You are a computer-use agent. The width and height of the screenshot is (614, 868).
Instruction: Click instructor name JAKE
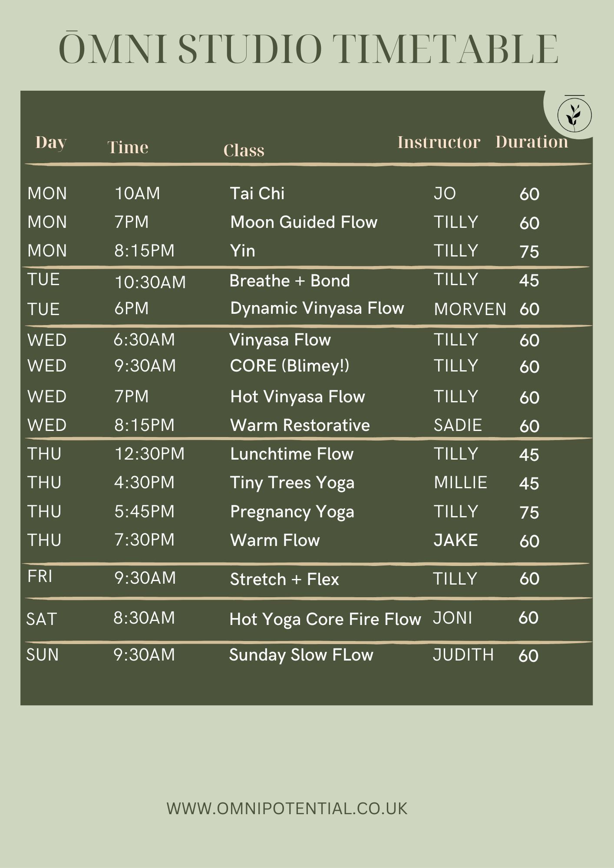(x=456, y=540)
